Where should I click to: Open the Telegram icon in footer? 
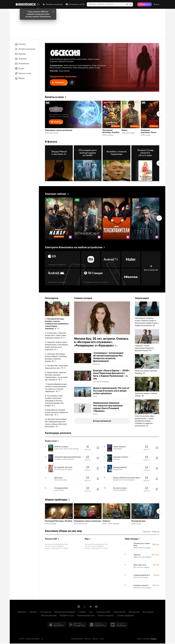[x=90, y=606]
